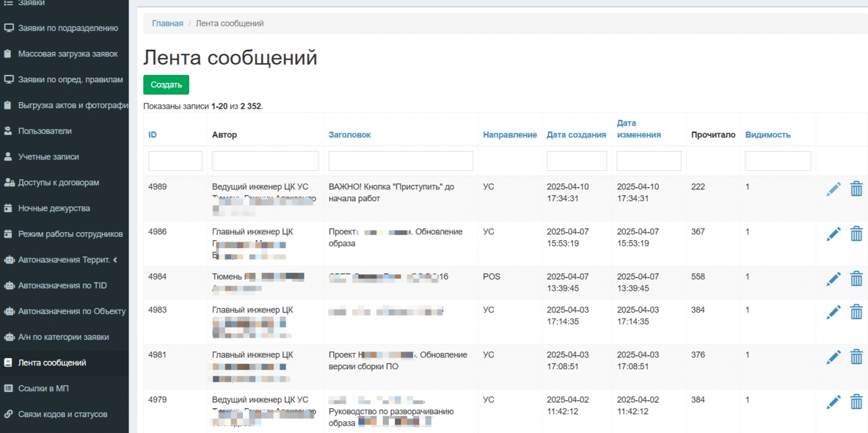Select Доступы к договорам in the sidebar
Viewport: 868px width, 433px height.
(x=58, y=183)
